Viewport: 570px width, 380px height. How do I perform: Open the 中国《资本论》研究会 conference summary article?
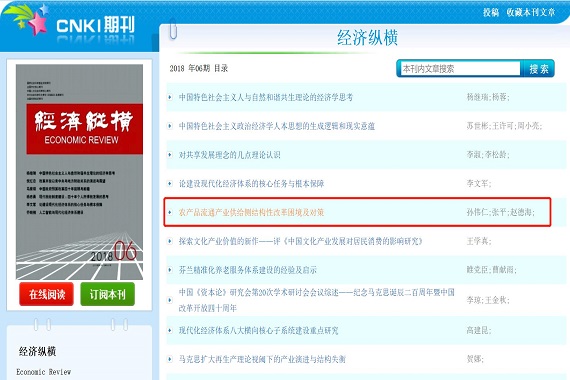coord(317,300)
